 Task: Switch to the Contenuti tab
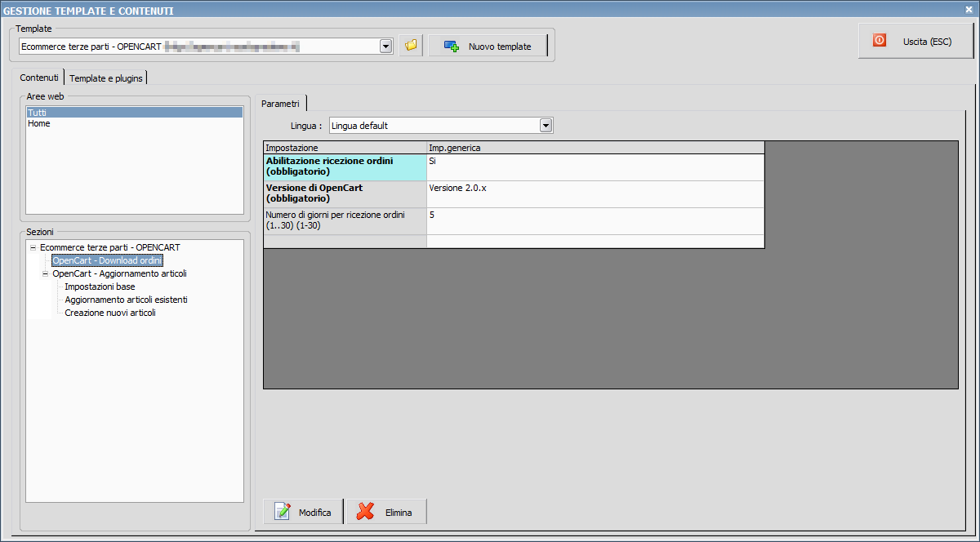39,78
